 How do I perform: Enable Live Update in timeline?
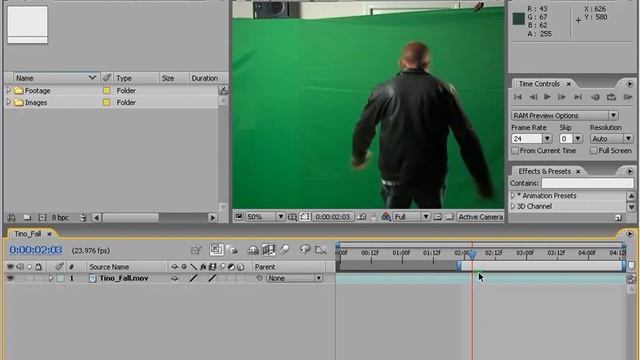(x=216, y=249)
